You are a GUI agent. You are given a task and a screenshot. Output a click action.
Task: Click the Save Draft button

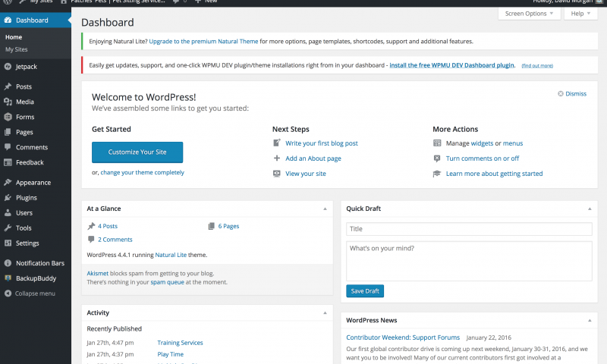tap(365, 291)
